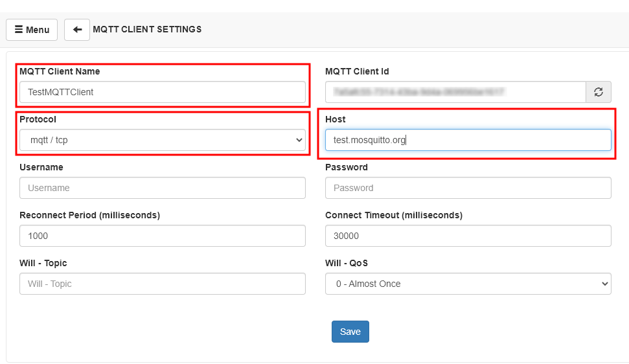
Task: Open the hamburger Menu button
Action: [32, 30]
